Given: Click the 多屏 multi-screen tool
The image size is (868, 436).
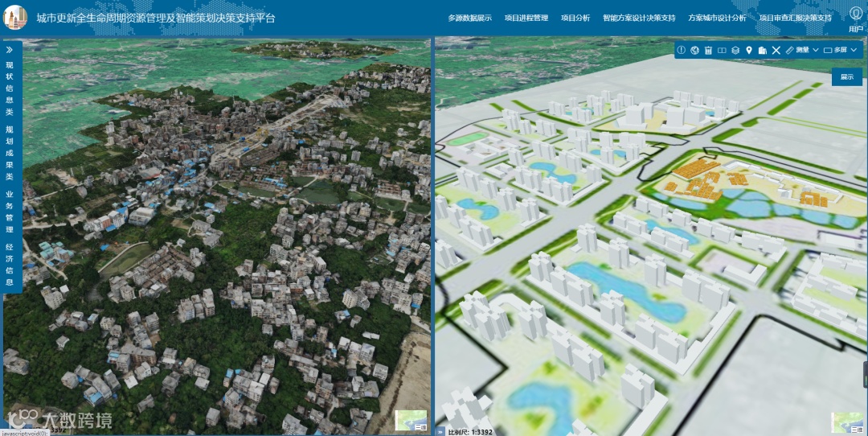Looking at the screenshot, I should click(835, 51).
